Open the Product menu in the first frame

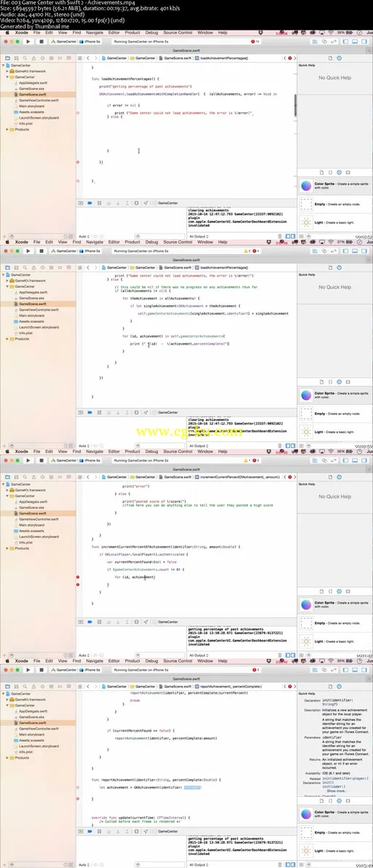coord(133,33)
